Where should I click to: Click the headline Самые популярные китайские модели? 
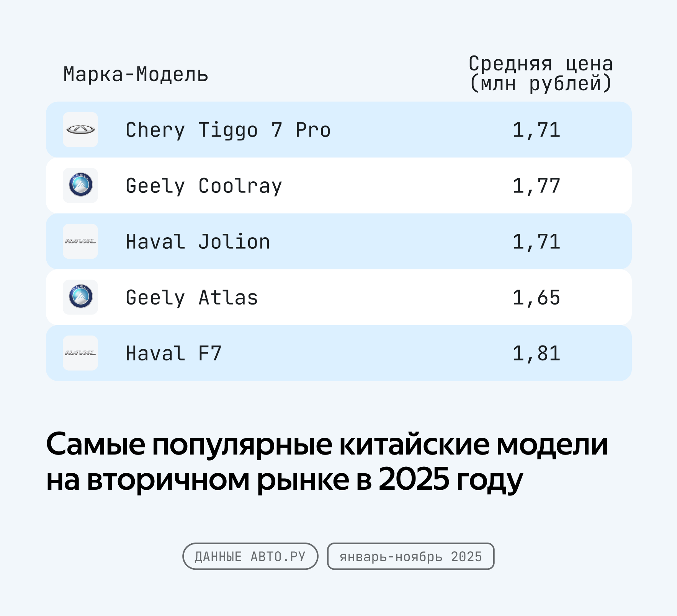tap(327, 445)
